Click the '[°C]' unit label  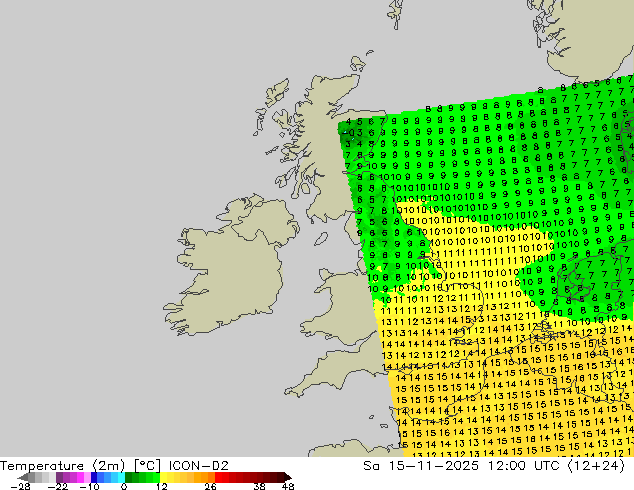[147, 466]
